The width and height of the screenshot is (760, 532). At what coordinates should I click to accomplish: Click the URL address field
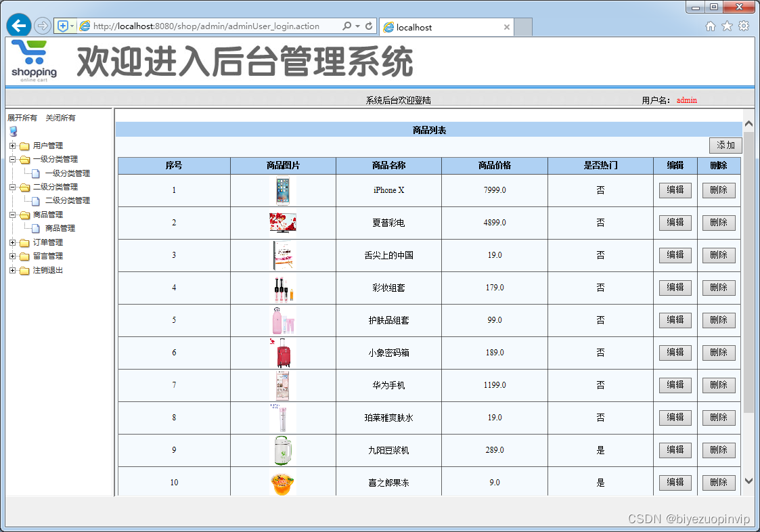click(206, 26)
